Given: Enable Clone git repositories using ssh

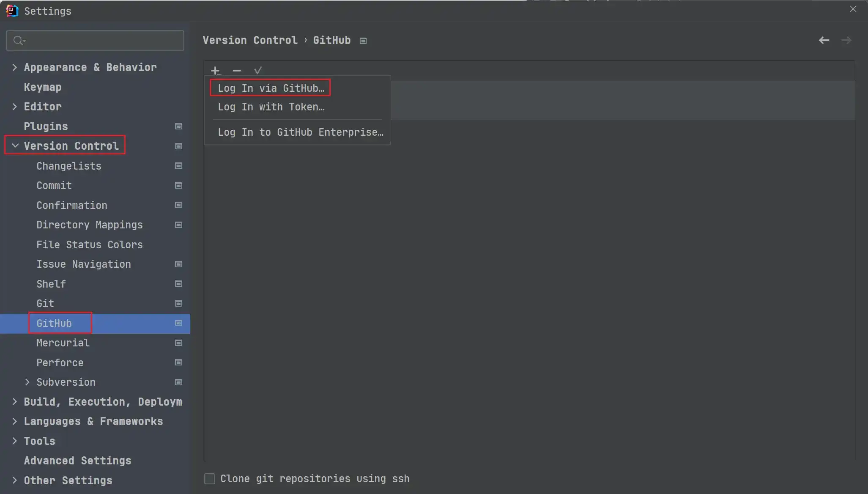Looking at the screenshot, I should pos(210,479).
